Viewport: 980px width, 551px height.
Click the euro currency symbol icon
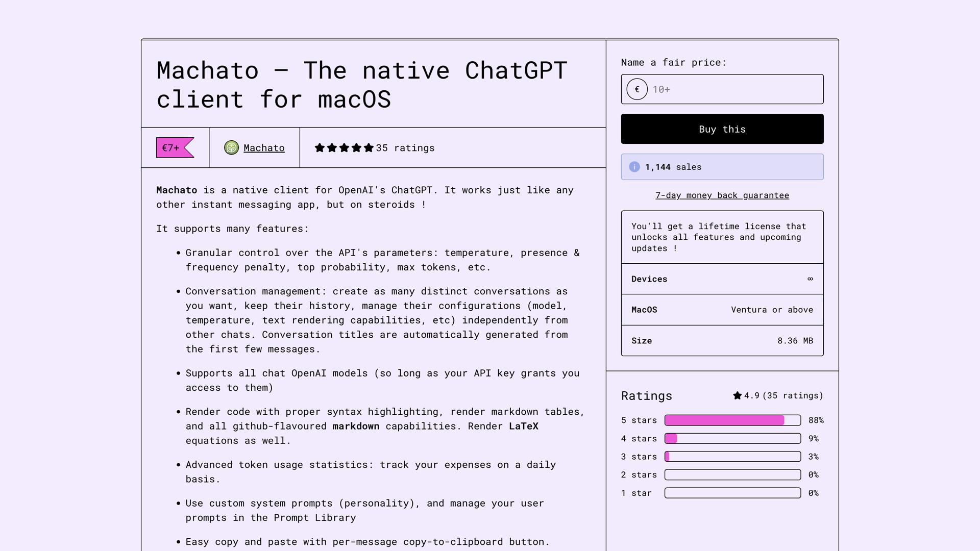637,89
